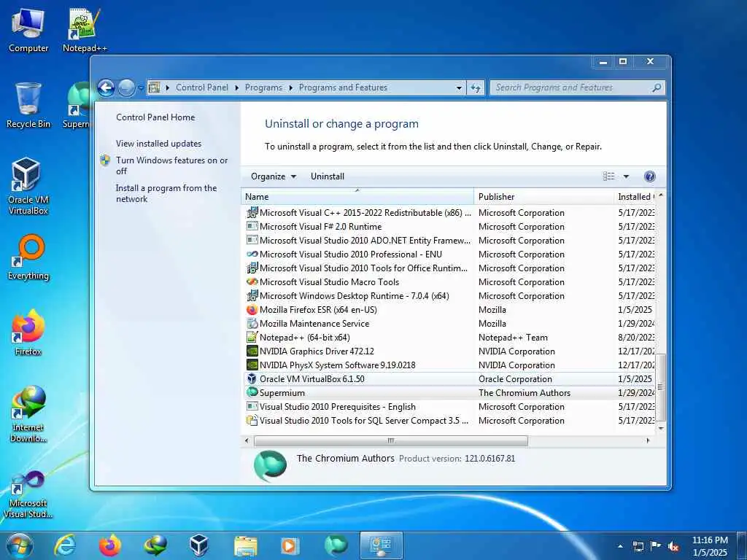The height and width of the screenshot is (560, 747).
Task: Open the Everything desktop shortcut
Action: (28, 257)
